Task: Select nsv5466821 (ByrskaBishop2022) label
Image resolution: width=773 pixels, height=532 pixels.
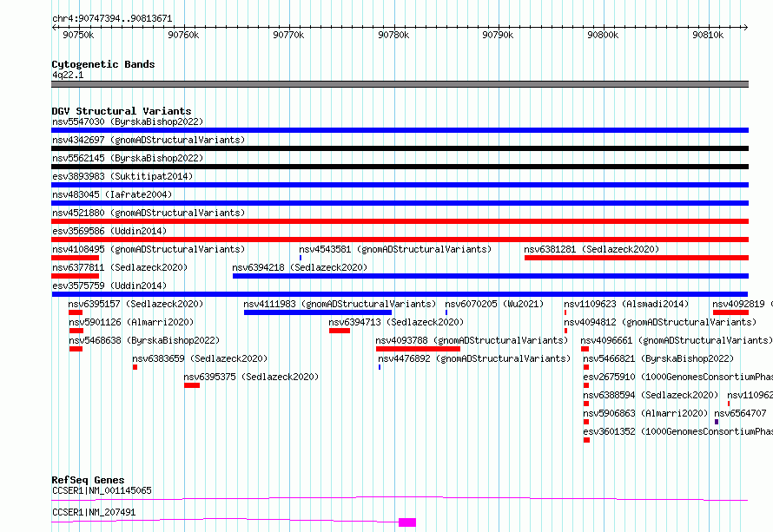Action: click(x=658, y=358)
